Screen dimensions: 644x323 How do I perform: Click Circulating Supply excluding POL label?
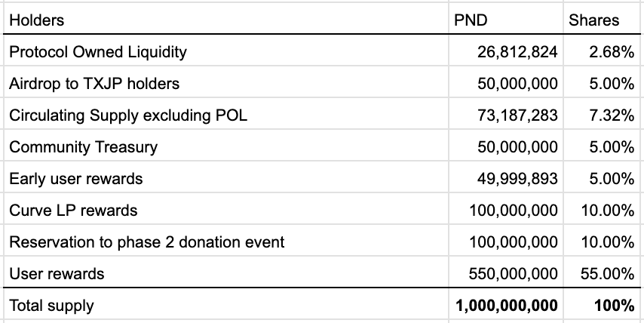point(127,115)
